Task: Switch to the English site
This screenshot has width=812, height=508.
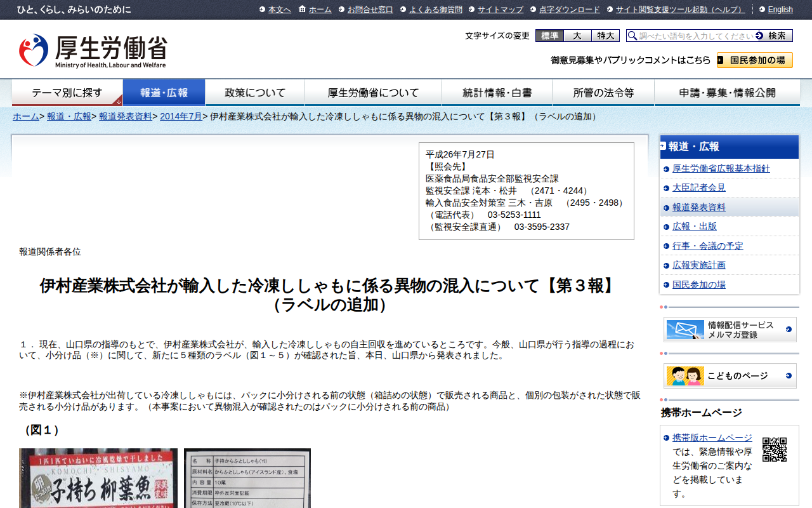Action: tap(780, 10)
